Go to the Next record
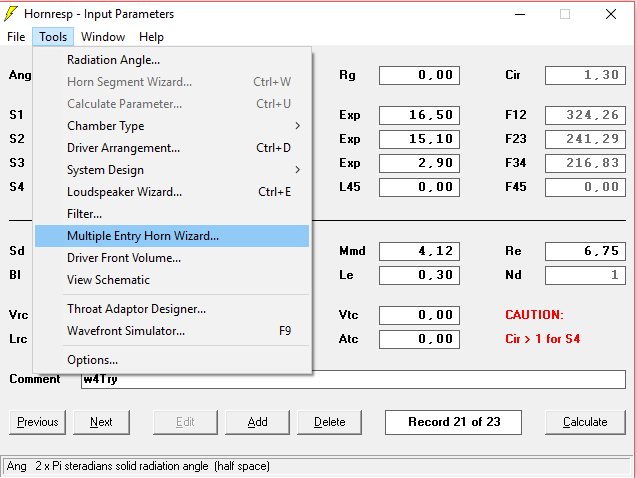The image size is (637, 478). coord(101,422)
